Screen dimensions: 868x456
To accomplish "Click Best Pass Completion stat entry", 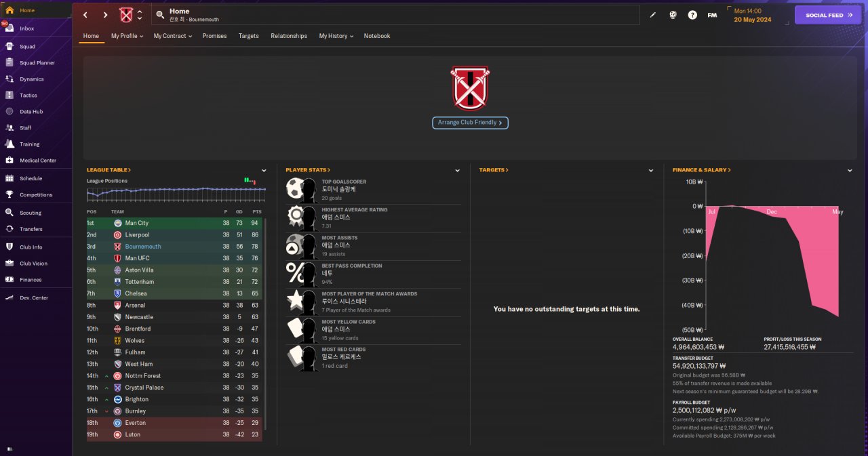I will tap(373, 274).
